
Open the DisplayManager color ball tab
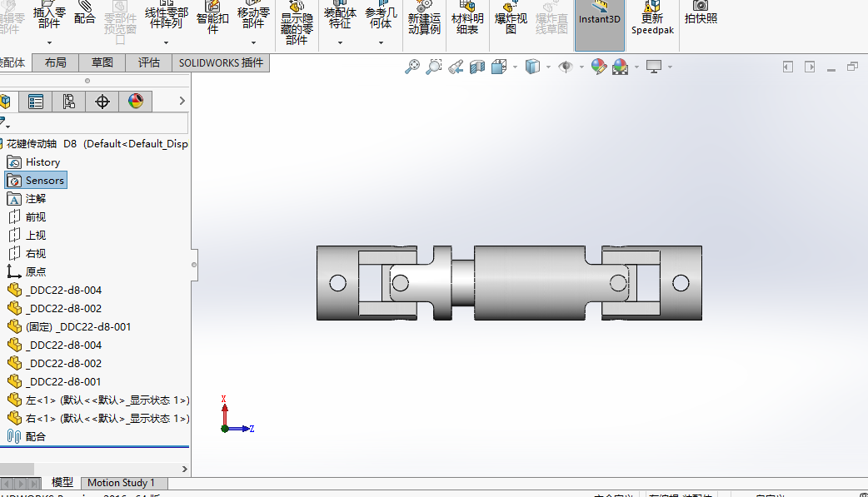click(x=135, y=102)
